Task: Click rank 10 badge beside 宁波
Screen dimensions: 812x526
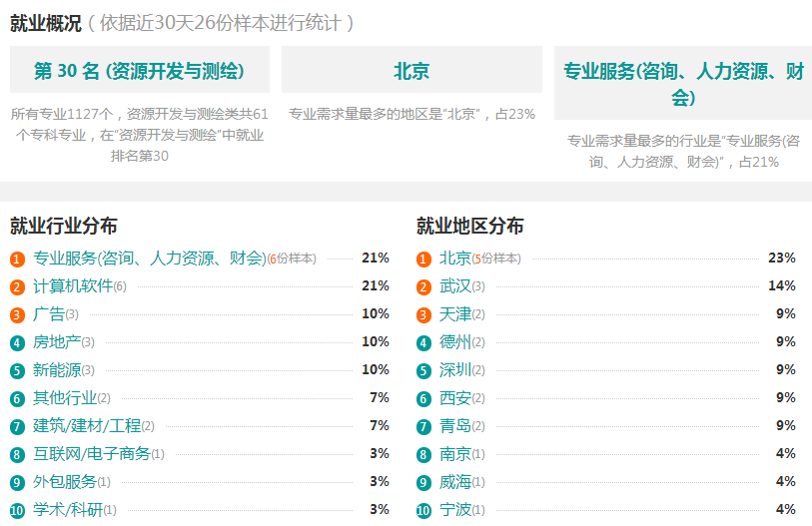Action: point(423,510)
